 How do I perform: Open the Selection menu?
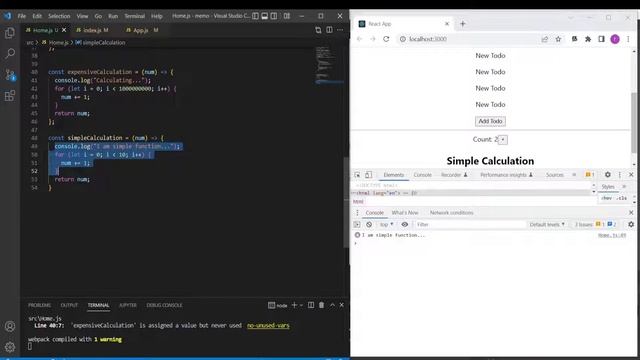(x=59, y=16)
